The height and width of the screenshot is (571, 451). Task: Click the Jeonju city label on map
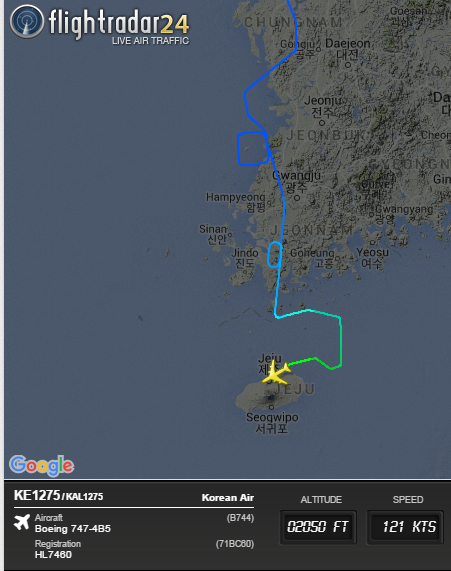pyautogui.click(x=323, y=100)
